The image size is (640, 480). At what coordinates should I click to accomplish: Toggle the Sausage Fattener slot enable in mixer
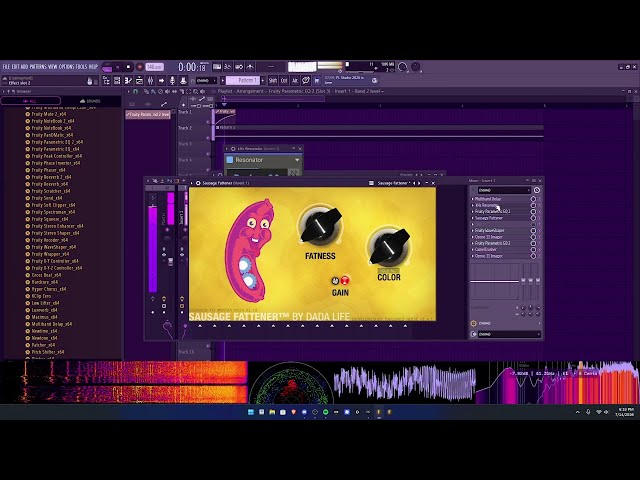(x=533, y=218)
